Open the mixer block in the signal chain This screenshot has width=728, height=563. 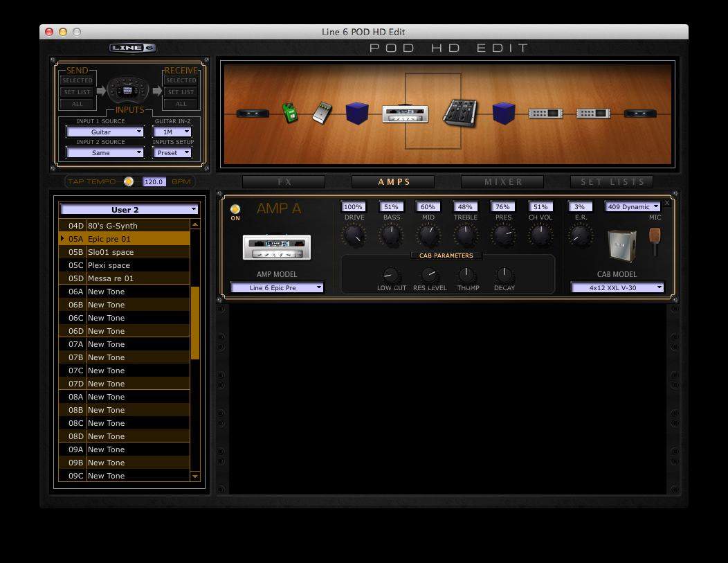pyautogui.click(x=459, y=113)
